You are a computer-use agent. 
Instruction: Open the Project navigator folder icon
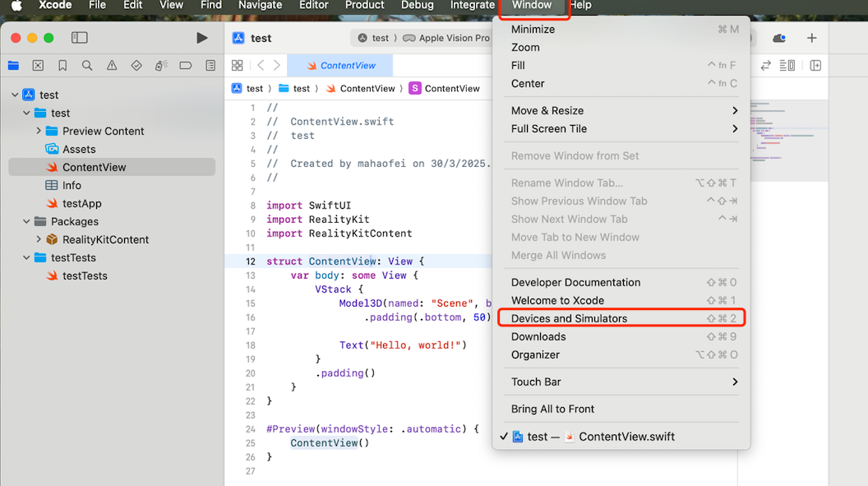coord(14,65)
